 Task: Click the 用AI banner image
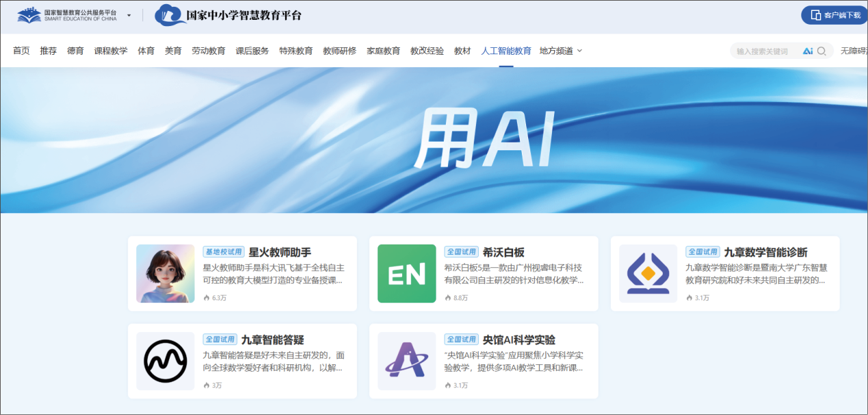[x=434, y=140]
